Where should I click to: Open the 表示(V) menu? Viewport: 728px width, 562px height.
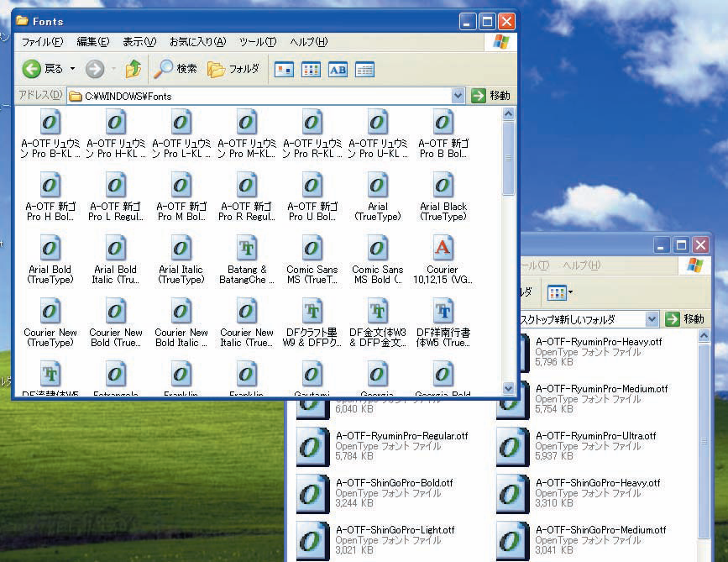pyautogui.click(x=139, y=42)
